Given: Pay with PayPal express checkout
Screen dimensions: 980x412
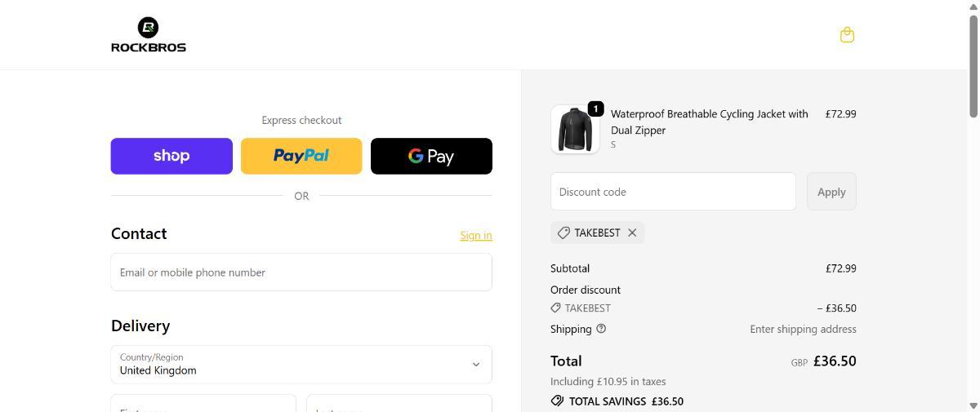Looking at the screenshot, I should click(301, 156).
